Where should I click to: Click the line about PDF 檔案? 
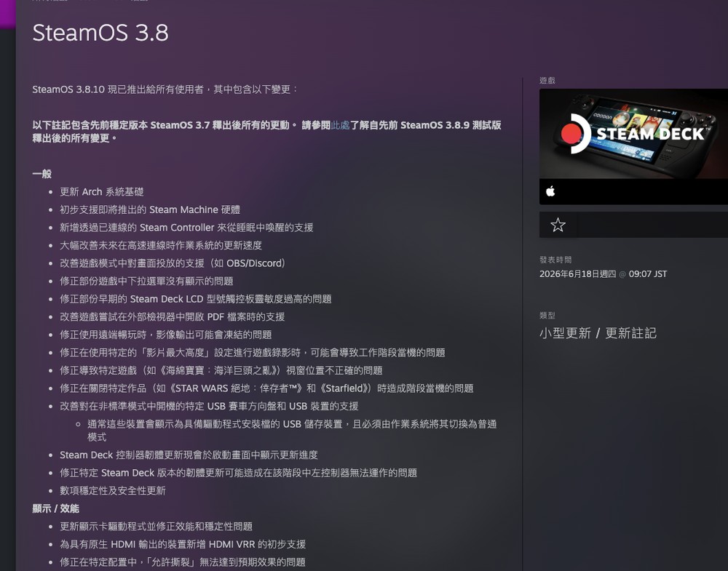pos(173,317)
